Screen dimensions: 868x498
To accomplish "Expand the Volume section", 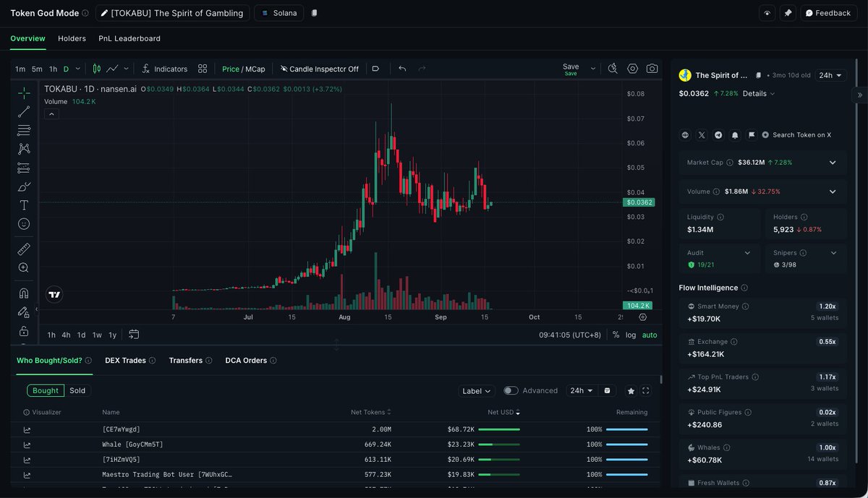I will click(x=833, y=192).
